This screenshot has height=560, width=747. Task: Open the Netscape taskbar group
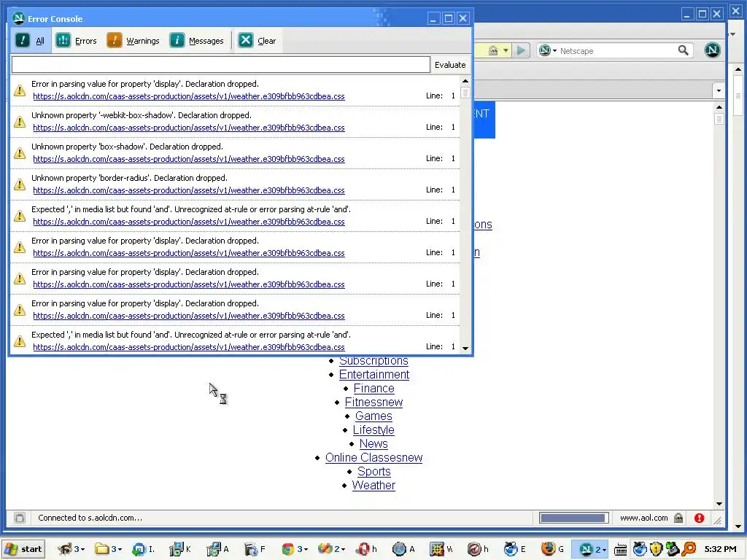click(589, 550)
